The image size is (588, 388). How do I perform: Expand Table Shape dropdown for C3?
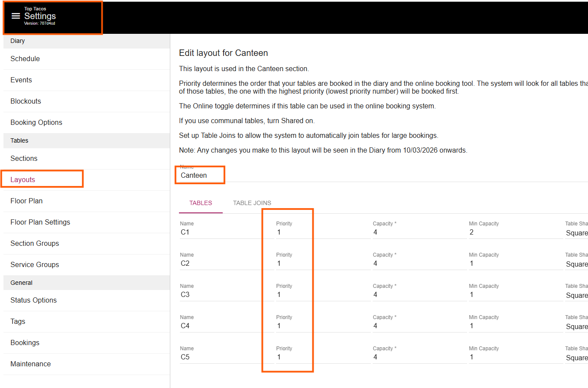(x=576, y=295)
